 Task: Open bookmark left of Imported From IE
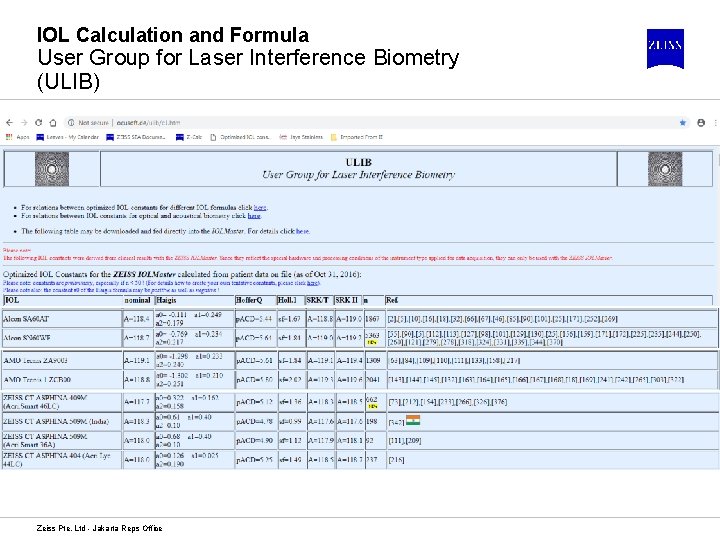301,137
